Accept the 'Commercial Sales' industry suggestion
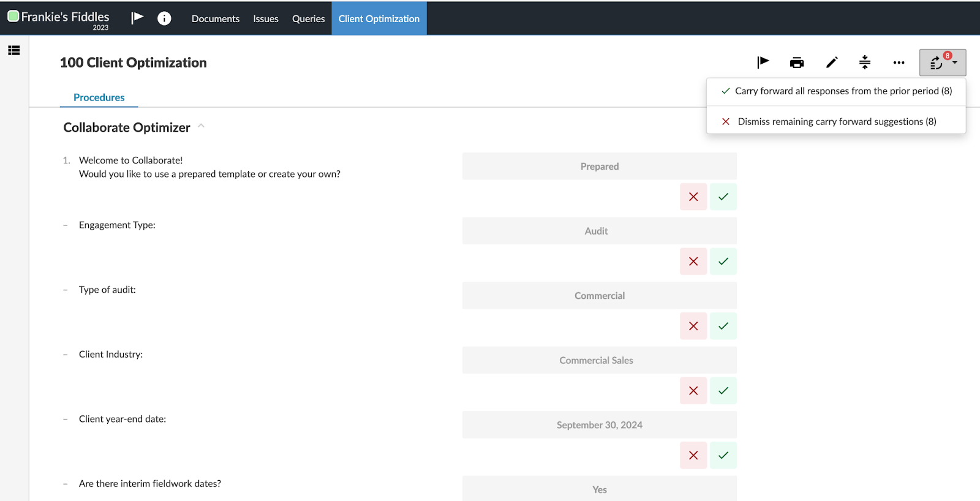Image resolution: width=980 pixels, height=501 pixels. tap(723, 391)
